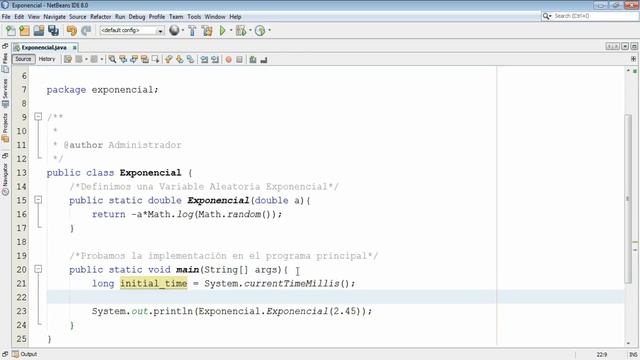Click the Build Project hammer icon

coord(192,31)
